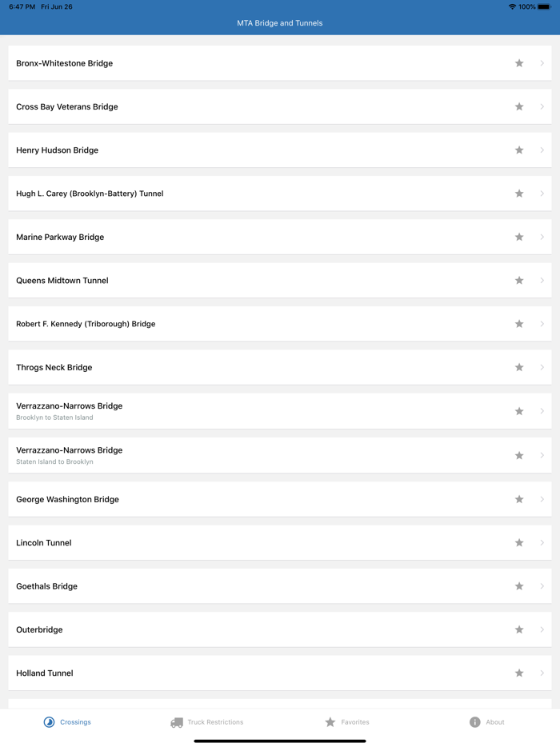Tap the About info icon
This screenshot has width=560, height=747.
coord(474,722)
